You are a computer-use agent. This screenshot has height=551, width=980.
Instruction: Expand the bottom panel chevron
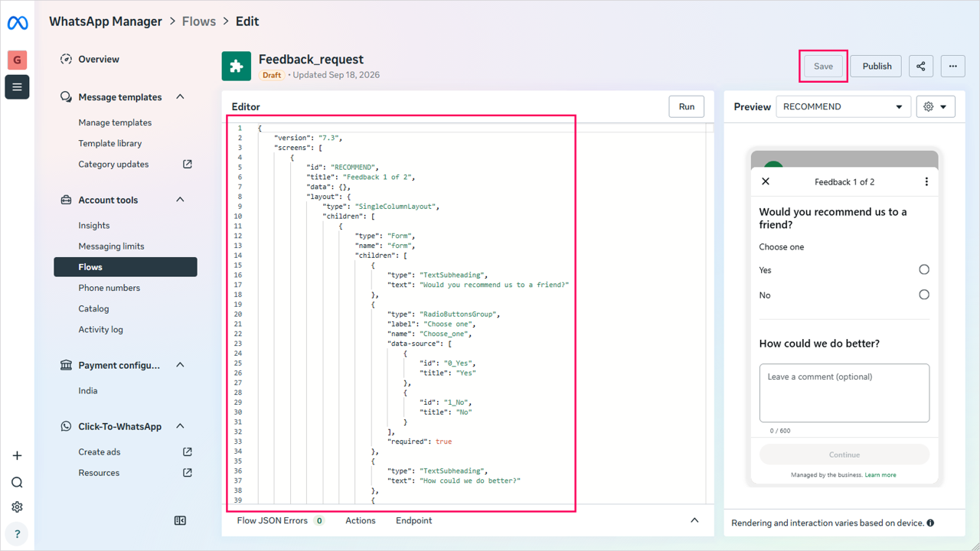(x=694, y=520)
